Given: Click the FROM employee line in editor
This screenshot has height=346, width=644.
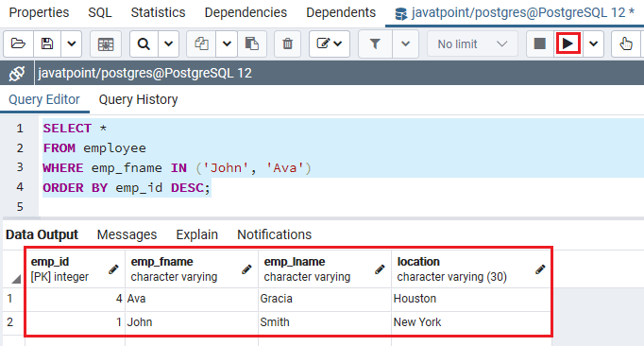Looking at the screenshot, I should click(x=94, y=148).
